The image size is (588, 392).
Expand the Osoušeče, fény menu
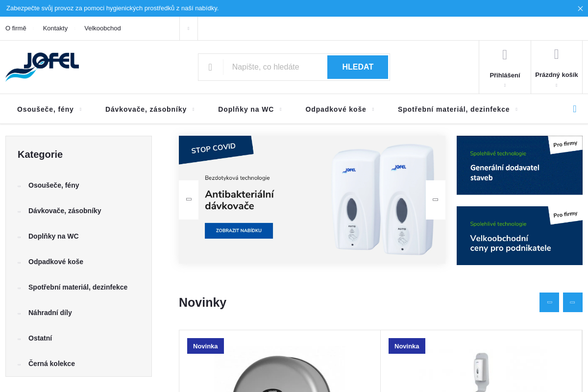49,109
